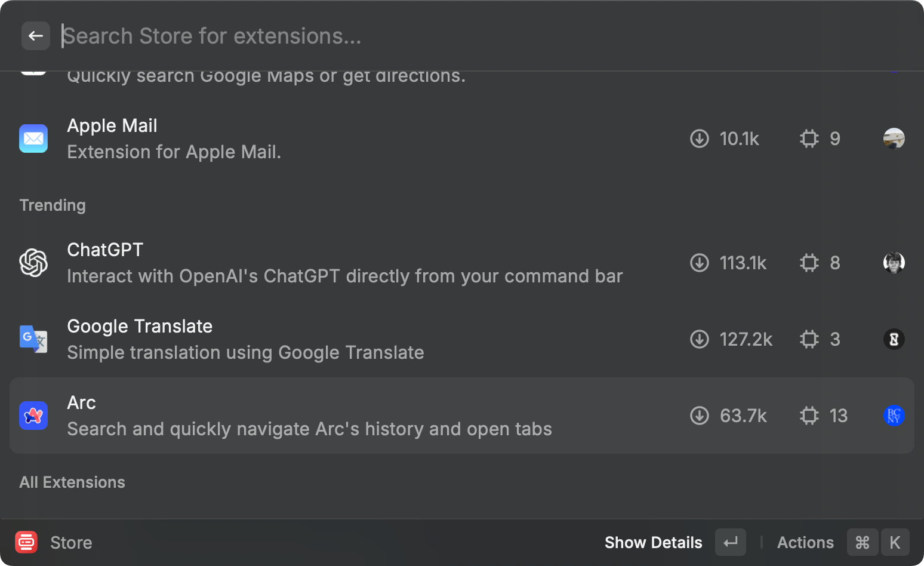The image size is (924, 566).
Task: Click the back arrow button
Action: pos(36,36)
